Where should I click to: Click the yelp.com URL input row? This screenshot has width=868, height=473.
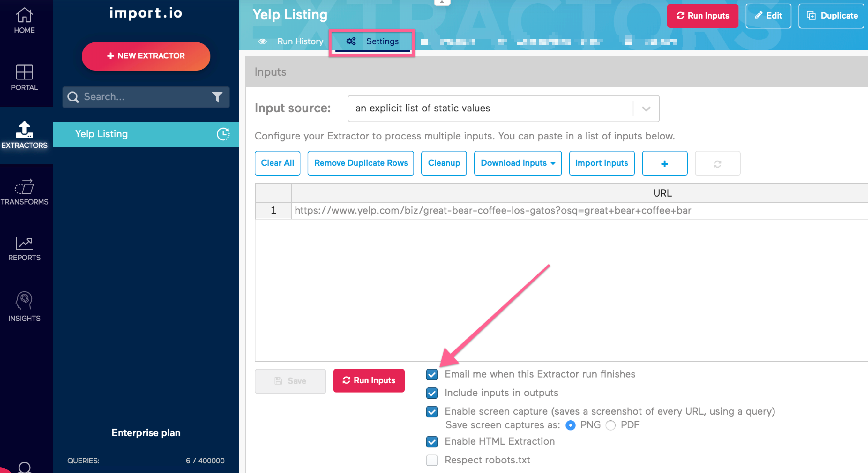(493, 210)
